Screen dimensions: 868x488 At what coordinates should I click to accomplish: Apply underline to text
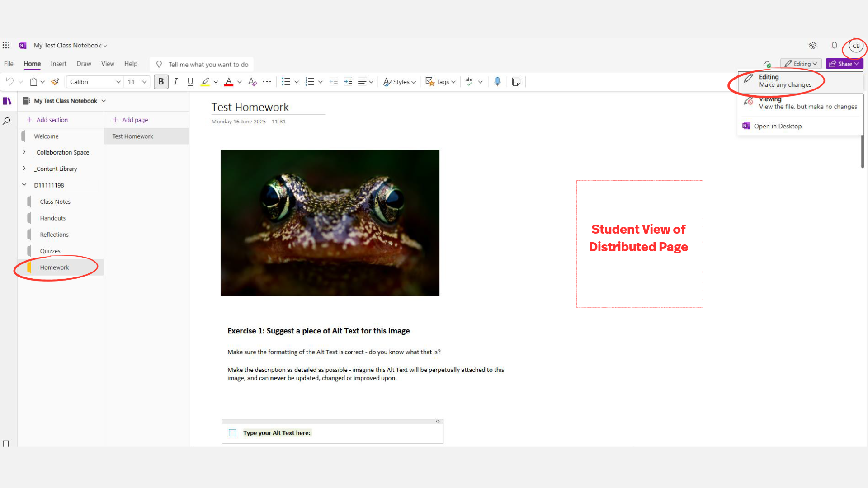190,82
